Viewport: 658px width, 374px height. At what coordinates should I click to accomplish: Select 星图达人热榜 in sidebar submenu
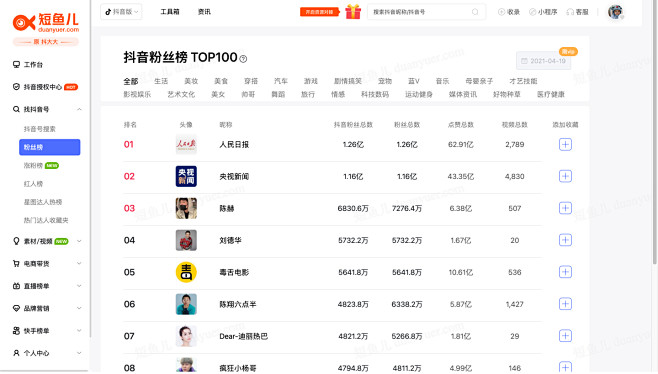43,202
